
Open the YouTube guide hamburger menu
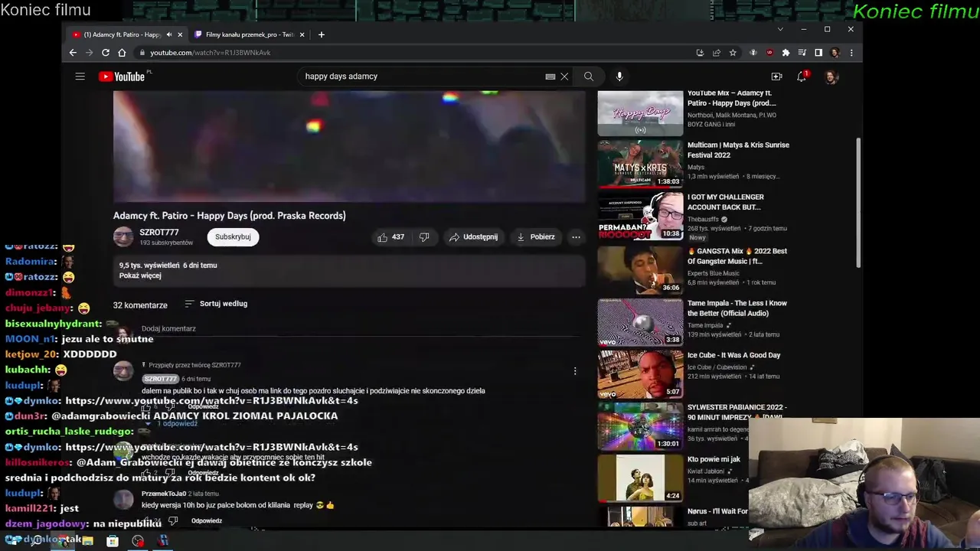tap(80, 77)
